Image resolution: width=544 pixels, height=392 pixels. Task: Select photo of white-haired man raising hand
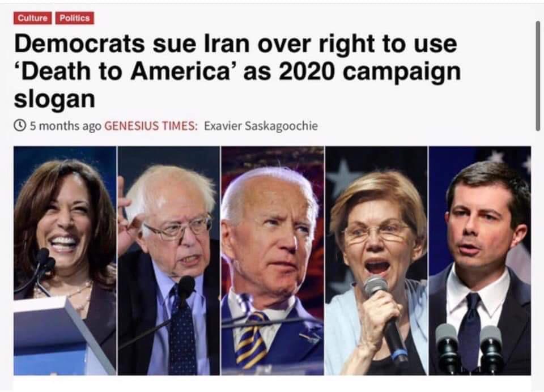pyautogui.click(x=169, y=261)
